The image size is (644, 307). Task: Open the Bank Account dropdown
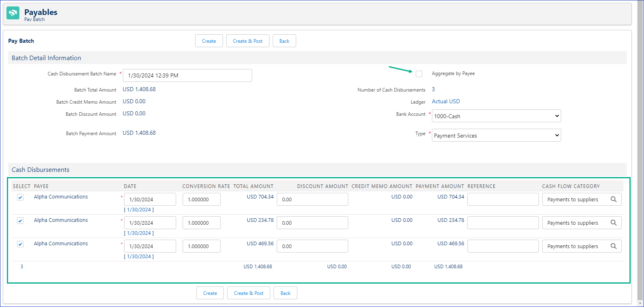496,116
